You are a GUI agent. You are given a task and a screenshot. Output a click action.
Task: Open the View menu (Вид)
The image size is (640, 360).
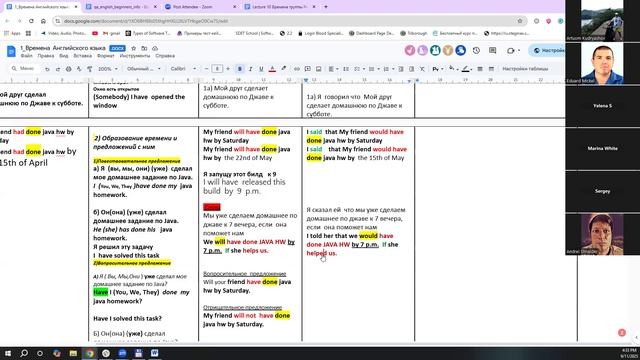point(64,56)
